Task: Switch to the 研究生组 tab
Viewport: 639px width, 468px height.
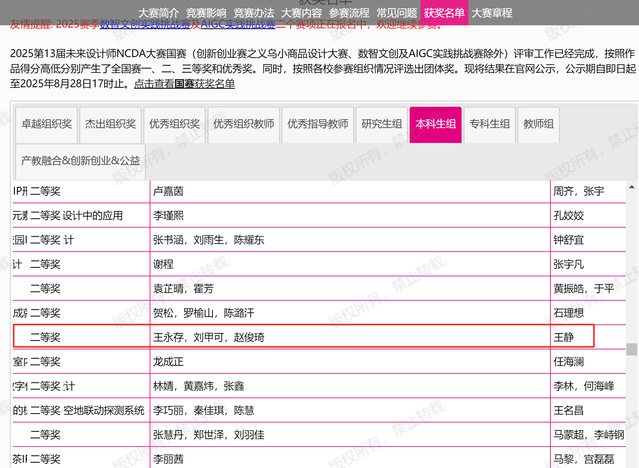Action: pos(382,125)
